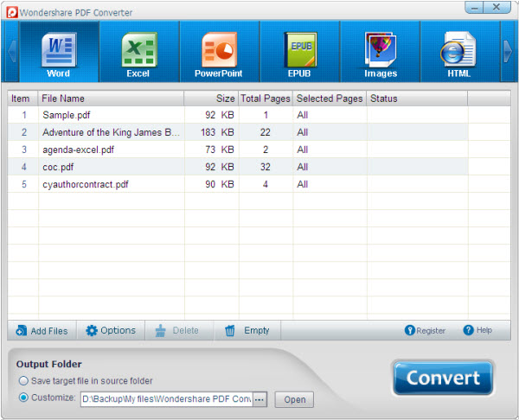Sort by the Size column header
This screenshot has width=519, height=420.
(211, 99)
